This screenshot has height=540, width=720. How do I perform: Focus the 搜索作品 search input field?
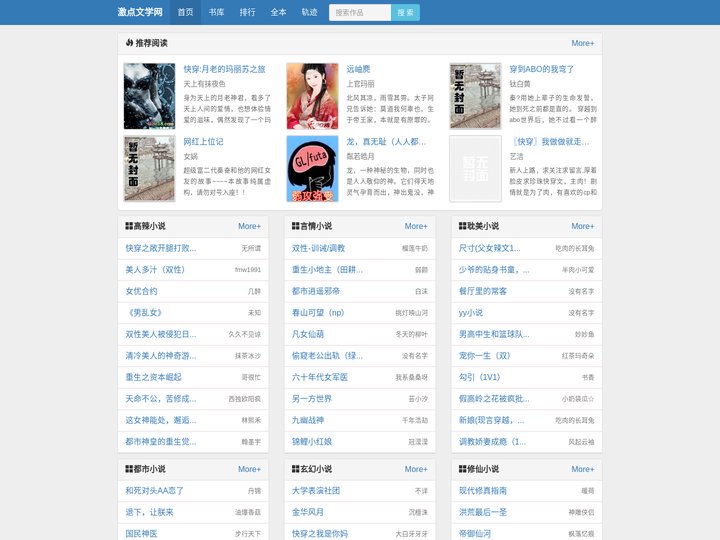[x=360, y=12]
